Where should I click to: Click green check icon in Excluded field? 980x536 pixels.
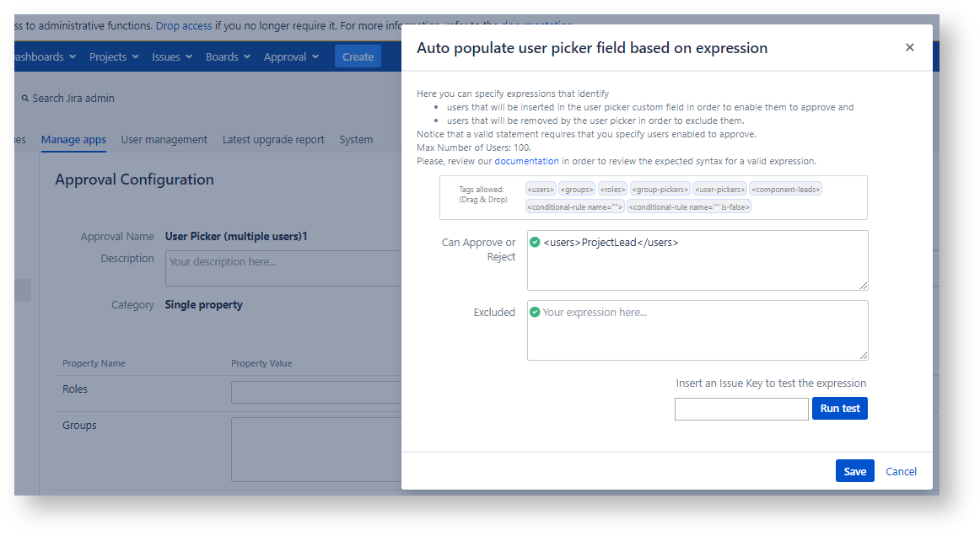click(535, 312)
